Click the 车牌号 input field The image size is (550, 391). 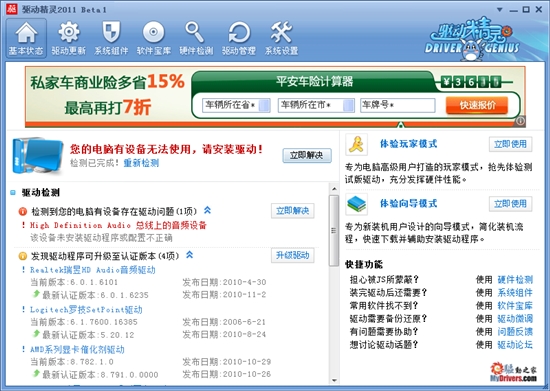(x=397, y=105)
